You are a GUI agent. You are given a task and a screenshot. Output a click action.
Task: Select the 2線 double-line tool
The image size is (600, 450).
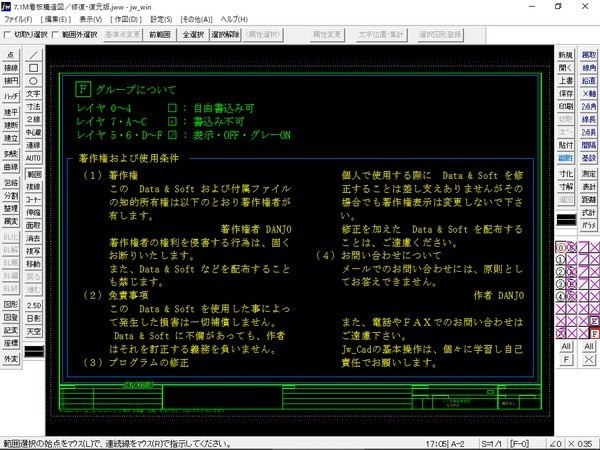[33, 120]
